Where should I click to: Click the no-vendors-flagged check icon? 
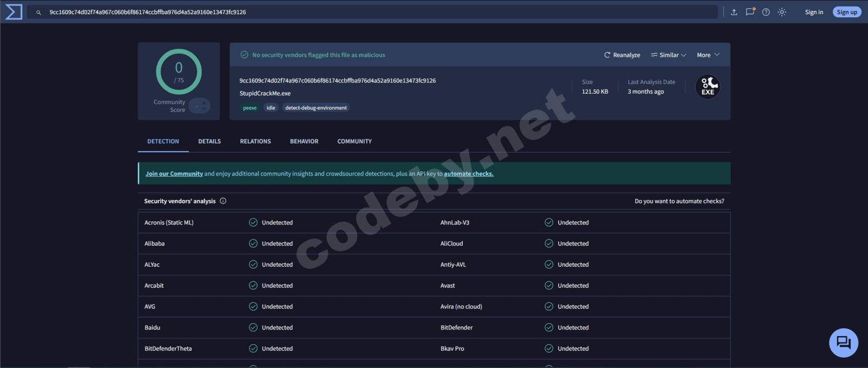pos(244,55)
